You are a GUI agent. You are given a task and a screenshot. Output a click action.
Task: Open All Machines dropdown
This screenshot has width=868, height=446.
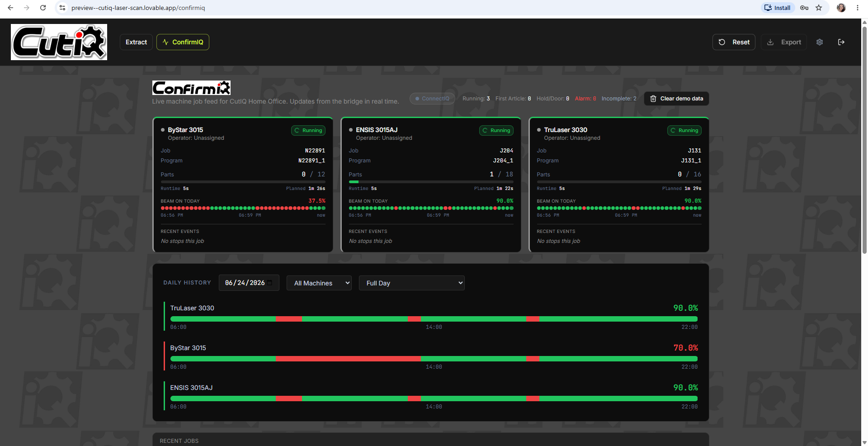pyautogui.click(x=319, y=283)
